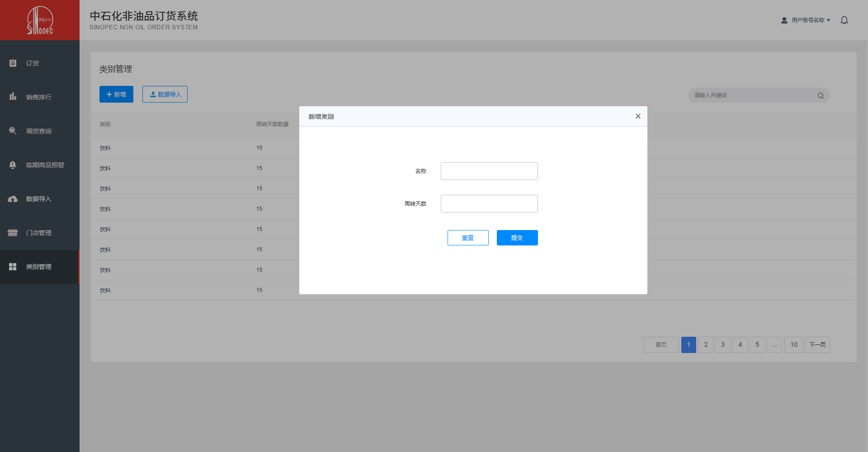Screen dimensions: 868x452
Task: Focus the 周转天数 input field
Action: coord(489,204)
